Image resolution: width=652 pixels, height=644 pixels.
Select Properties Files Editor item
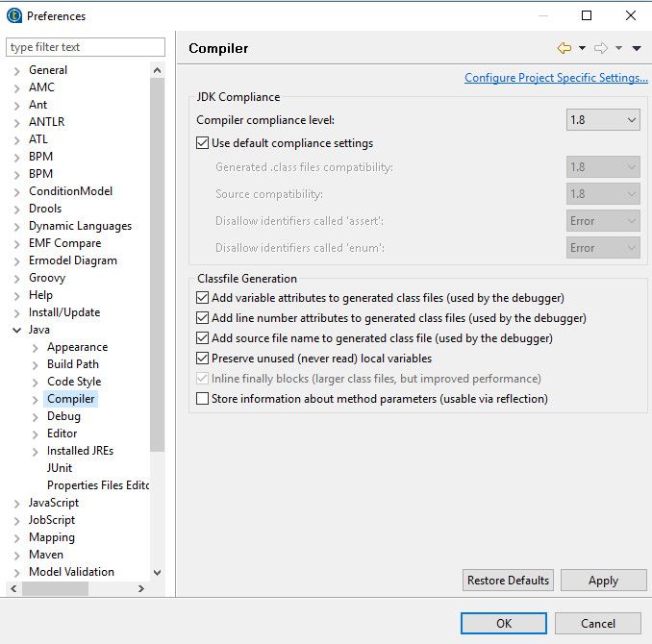click(98, 485)
